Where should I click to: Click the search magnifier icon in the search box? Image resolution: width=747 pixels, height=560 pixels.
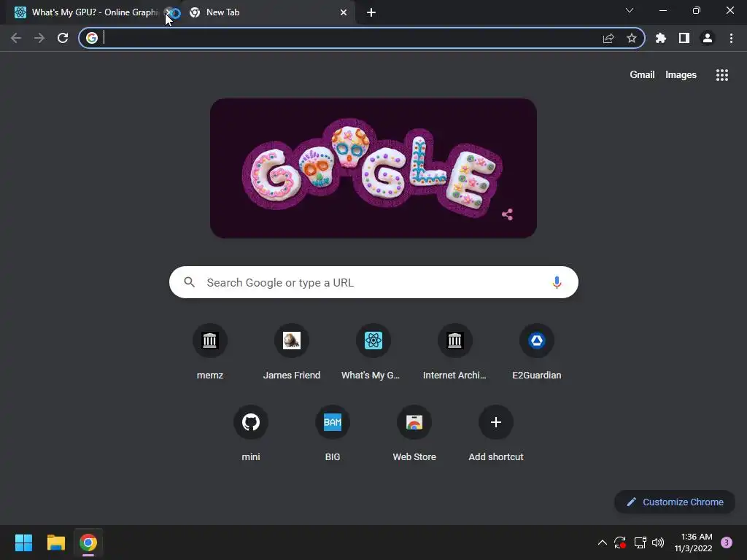tap(189, 282)
